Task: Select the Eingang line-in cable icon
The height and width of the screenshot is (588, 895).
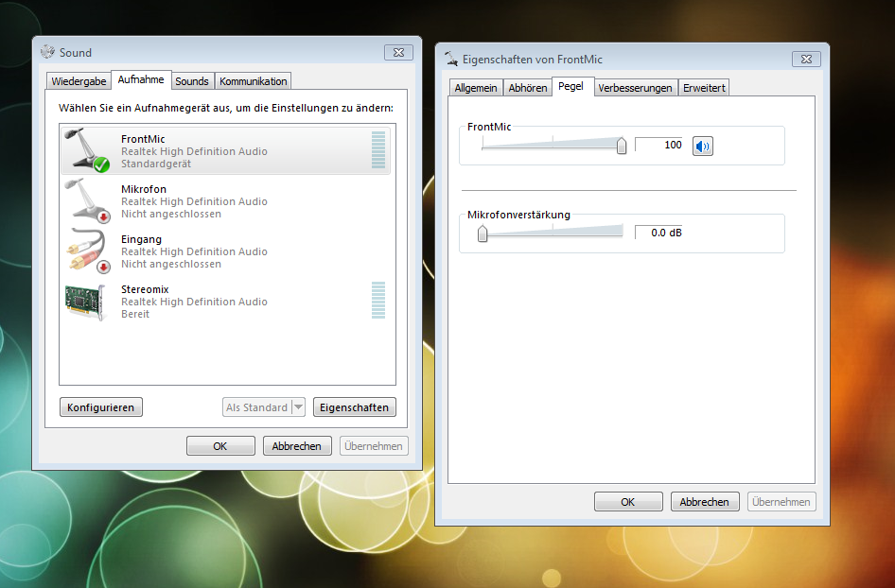Action: coord(86,251)
